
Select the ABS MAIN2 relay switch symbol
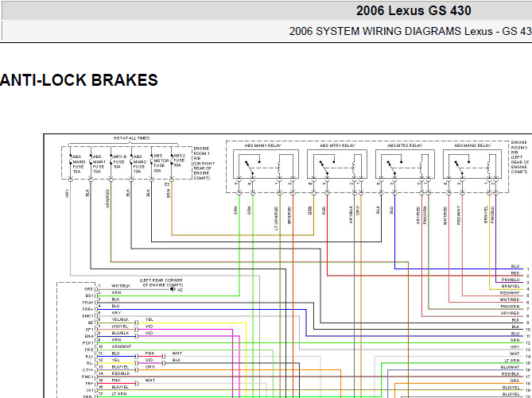coord(462,168)
